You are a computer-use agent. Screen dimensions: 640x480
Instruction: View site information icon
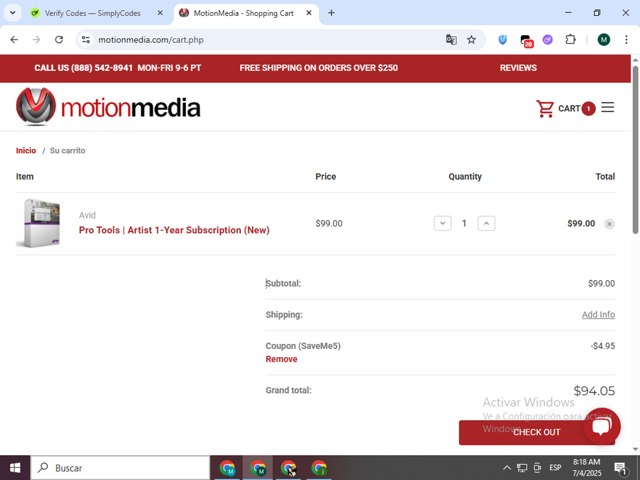(86, 40)
